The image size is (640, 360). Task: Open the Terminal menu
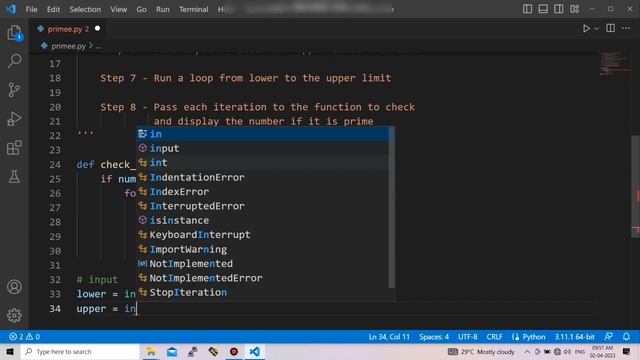click(x=193, y=9)
